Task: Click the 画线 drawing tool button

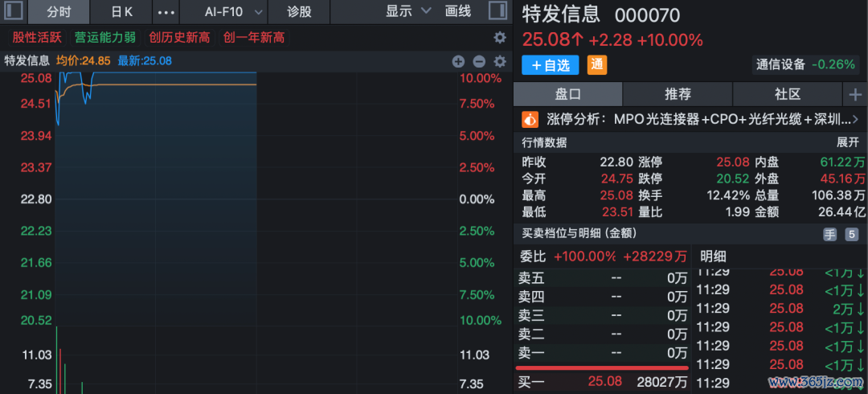Action: (x=458, y=11)
